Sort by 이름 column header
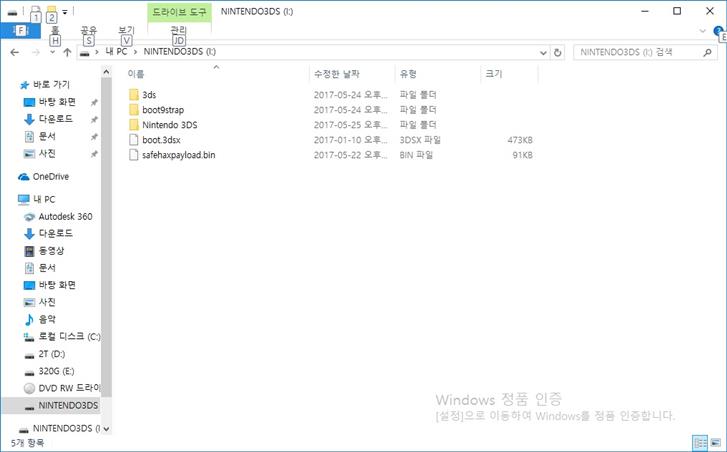This screenshot has height=452, width=727. (x=136, y=74)
